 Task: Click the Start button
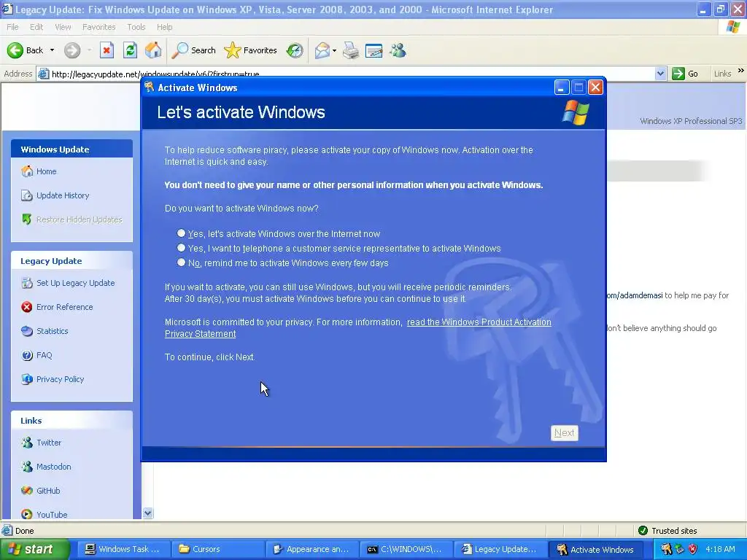(34, 549)
